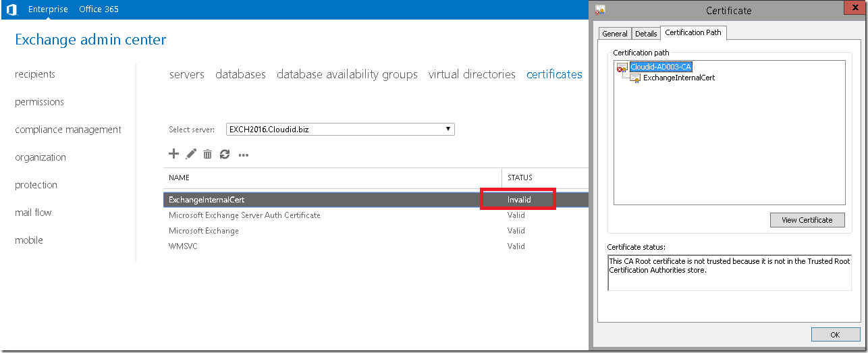Open the more options ellipsis menu

pos(244,155)
